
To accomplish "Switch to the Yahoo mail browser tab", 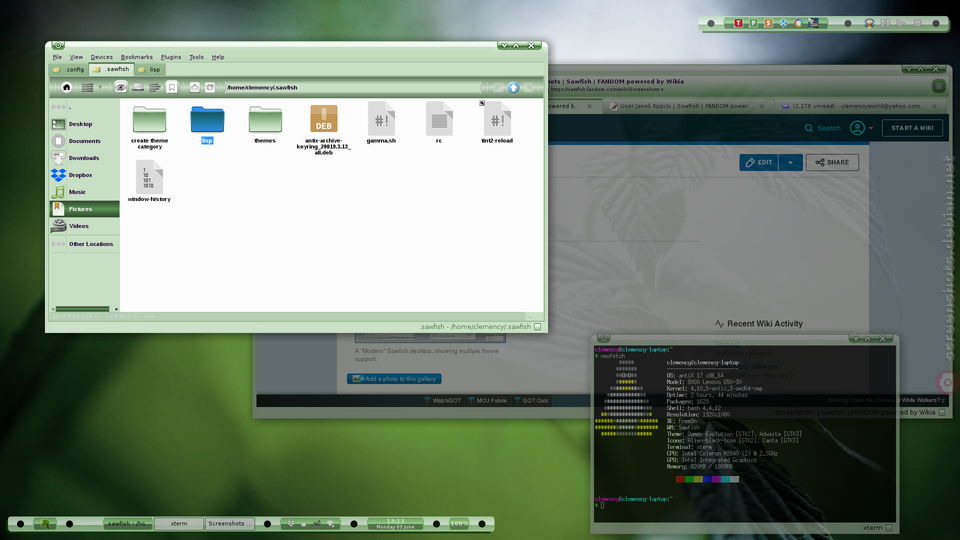I will click(859, 106).
